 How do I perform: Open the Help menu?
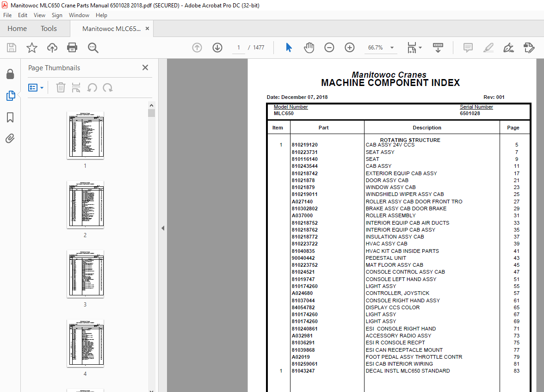click(101, 15)
